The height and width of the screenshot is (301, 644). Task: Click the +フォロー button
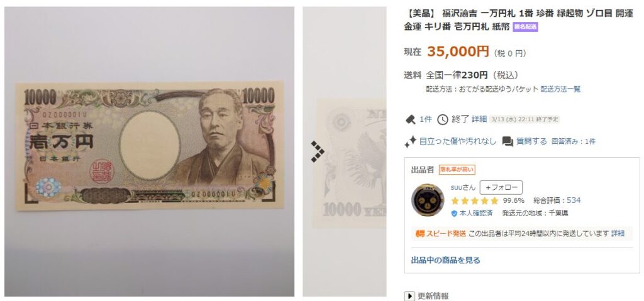(x=501, y=187)
